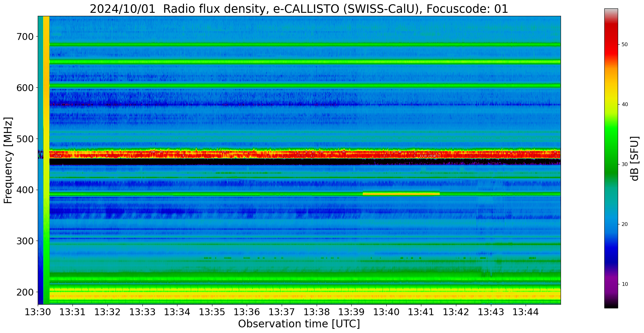The image size is (644, 333).
Task: Click the 13:43 time tick label
Action: point(491,312)
